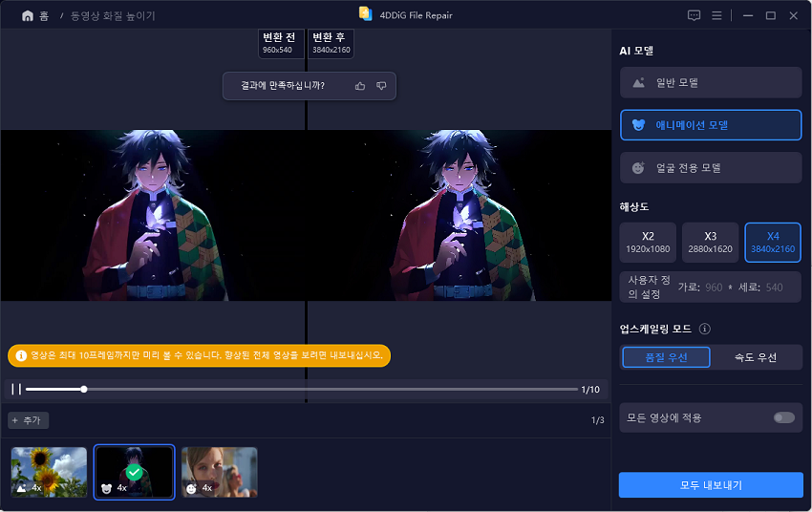The width and height of the screenshot is (812, 512).
Task: Click the preview playback slider handle
Action: click(83, 389)
